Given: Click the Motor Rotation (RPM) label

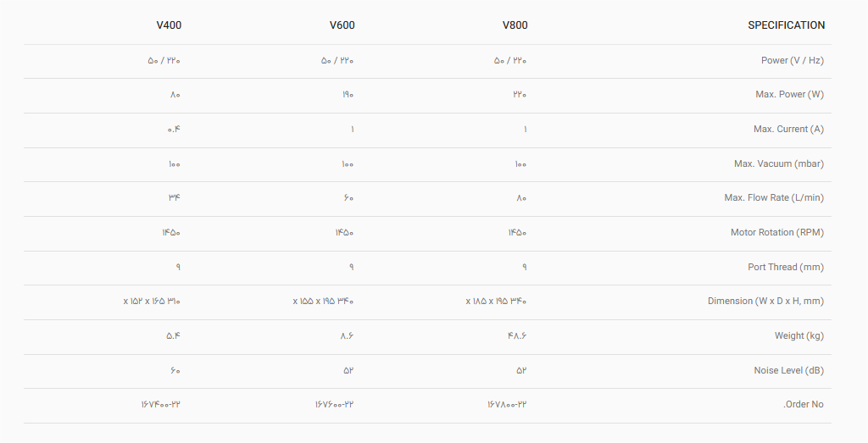Looking at the screenshot, I should [x=776, y=232].
